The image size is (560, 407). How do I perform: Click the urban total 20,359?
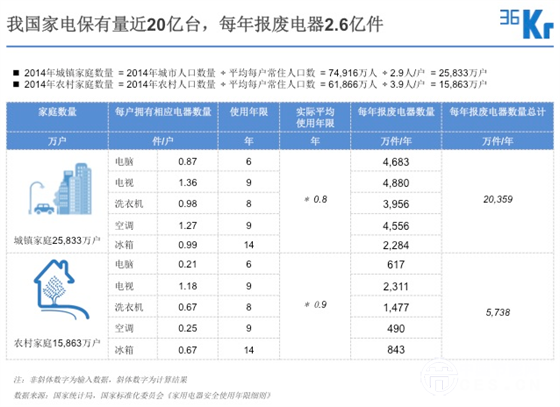(x=498, y=199)
